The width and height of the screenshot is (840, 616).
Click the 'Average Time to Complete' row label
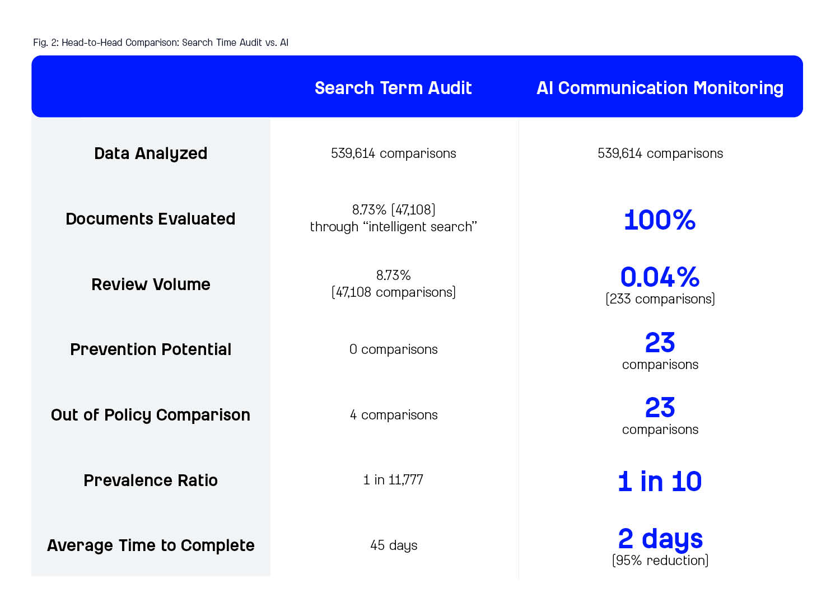[x=151, y=545]
